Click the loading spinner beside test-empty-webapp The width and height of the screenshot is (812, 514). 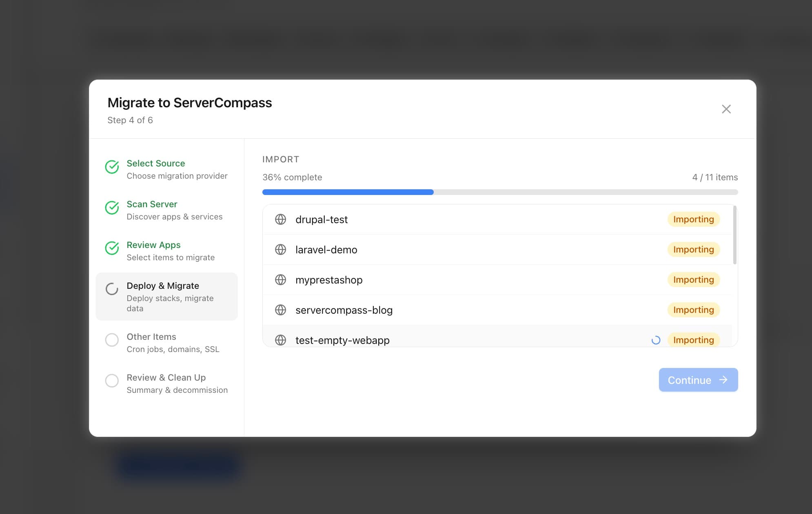(656, 339)
